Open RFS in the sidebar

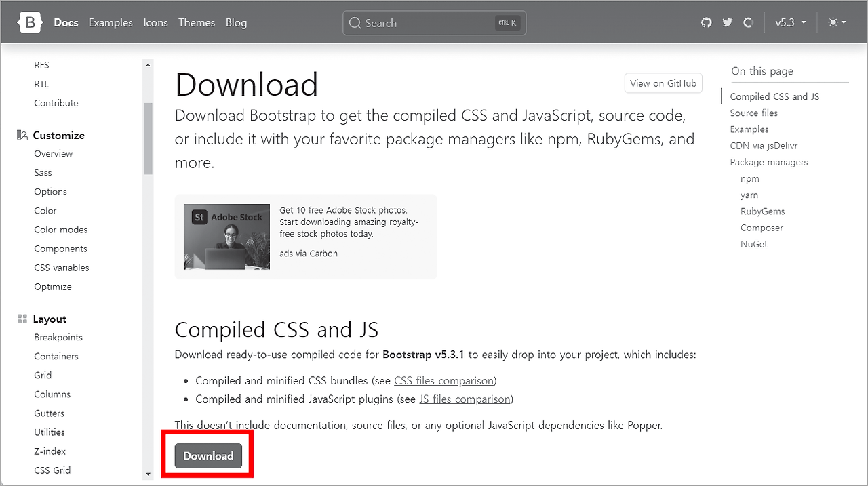point(41,65)
